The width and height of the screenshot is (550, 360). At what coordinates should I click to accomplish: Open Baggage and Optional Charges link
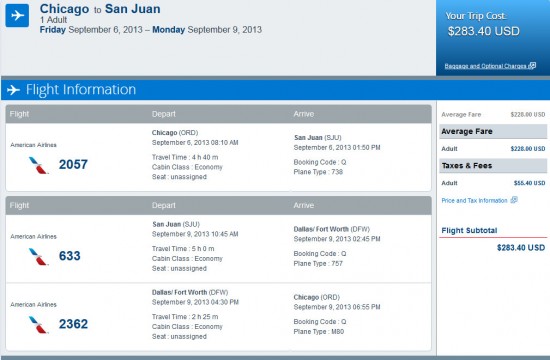486,66
